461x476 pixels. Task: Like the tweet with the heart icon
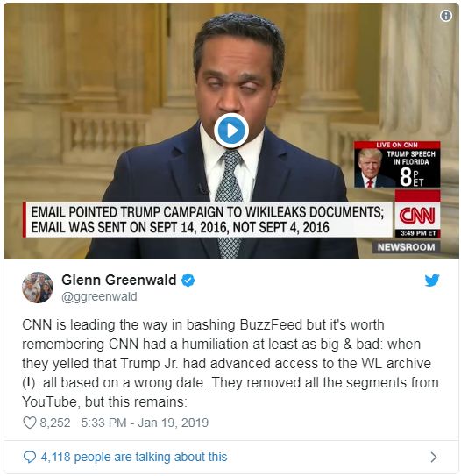point(30,423)
